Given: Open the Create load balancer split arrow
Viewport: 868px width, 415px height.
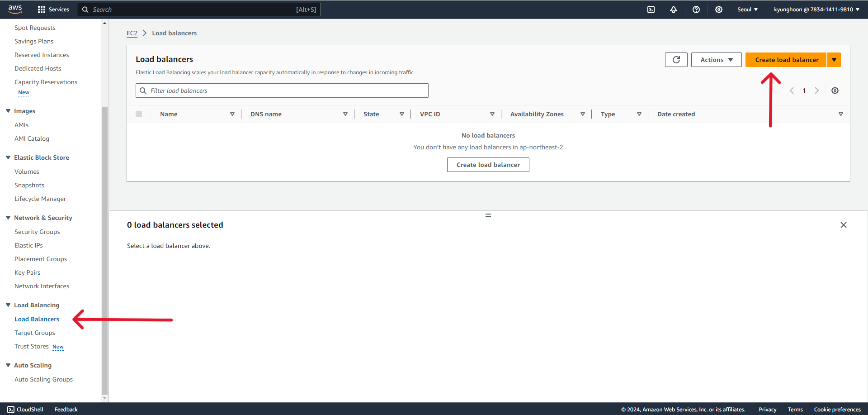Looking at the screenshot, I should [x=834, y=60].
